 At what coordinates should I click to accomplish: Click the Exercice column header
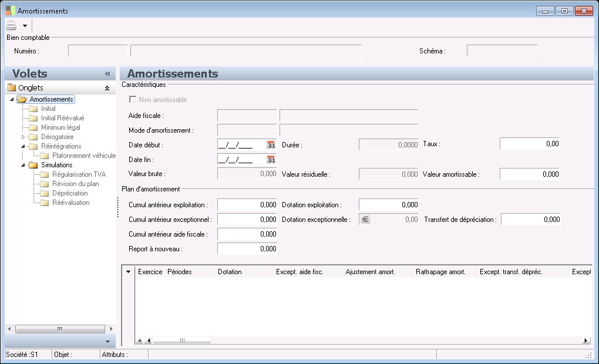pos(150,272)
